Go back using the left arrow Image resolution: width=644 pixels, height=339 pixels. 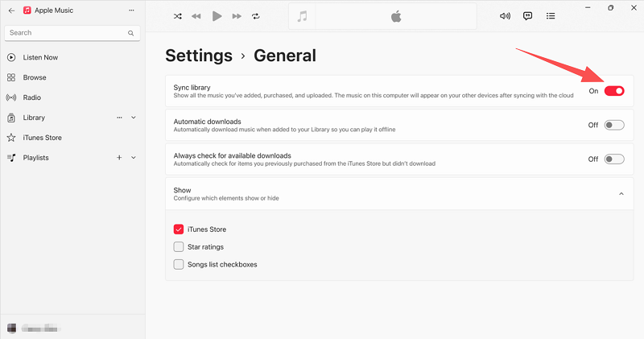coord(11,10)
